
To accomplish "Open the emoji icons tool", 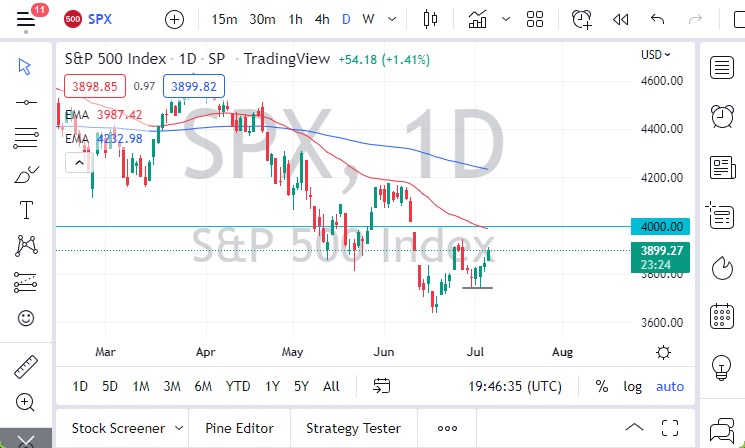I will (x=27, y=318).
